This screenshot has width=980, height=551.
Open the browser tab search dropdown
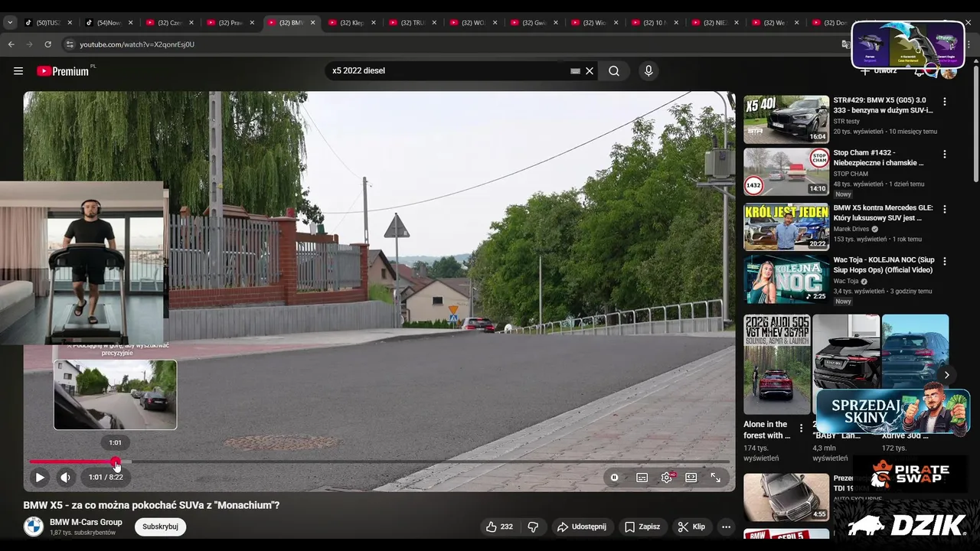click(10, 23)
